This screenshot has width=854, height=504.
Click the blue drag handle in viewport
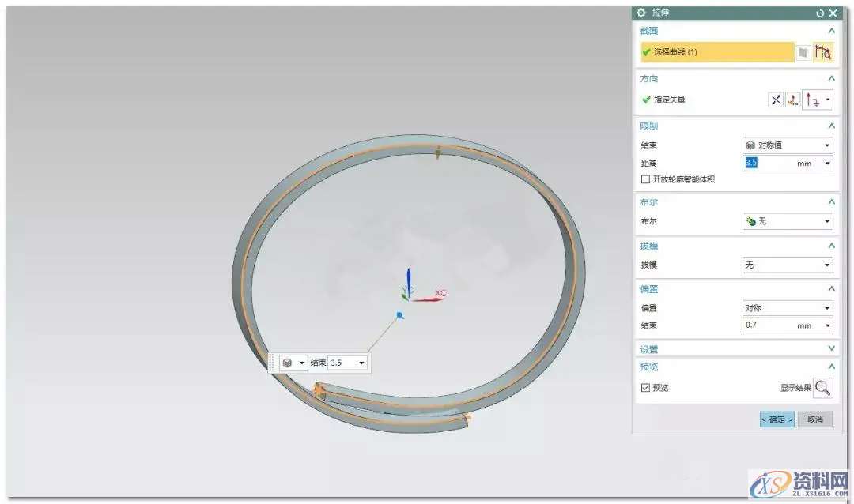click(400, 315)
